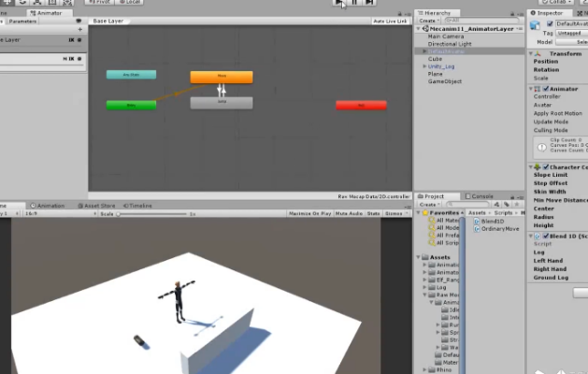Click the Project search field
The image size is (588, 374).
(468, 205)
